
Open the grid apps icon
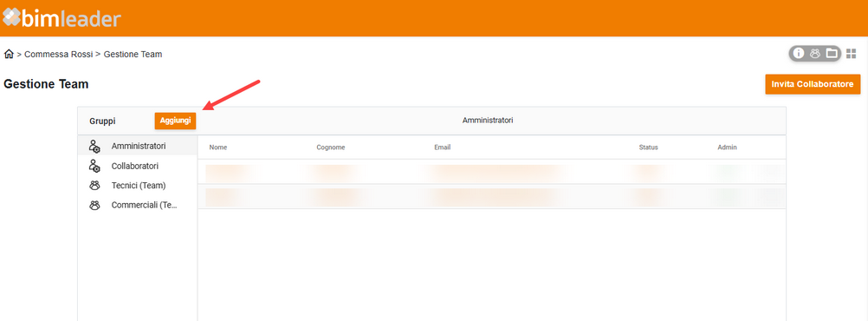pos(852,53)
